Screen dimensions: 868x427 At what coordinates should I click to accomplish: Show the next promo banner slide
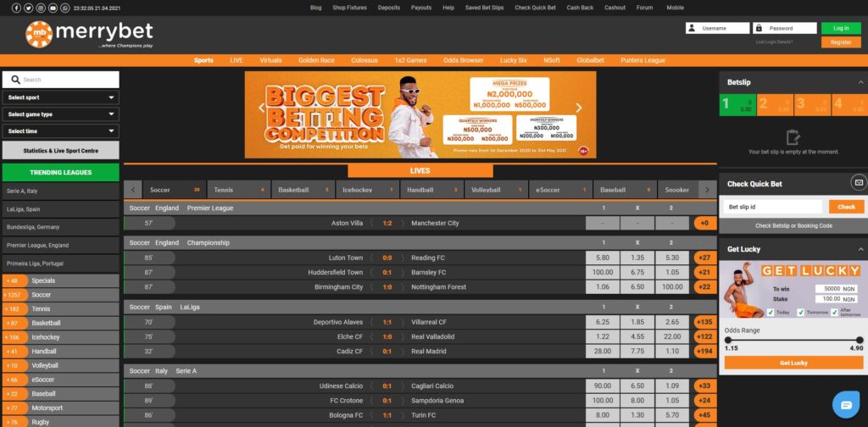pyautogui.click(x=579, y=108)
